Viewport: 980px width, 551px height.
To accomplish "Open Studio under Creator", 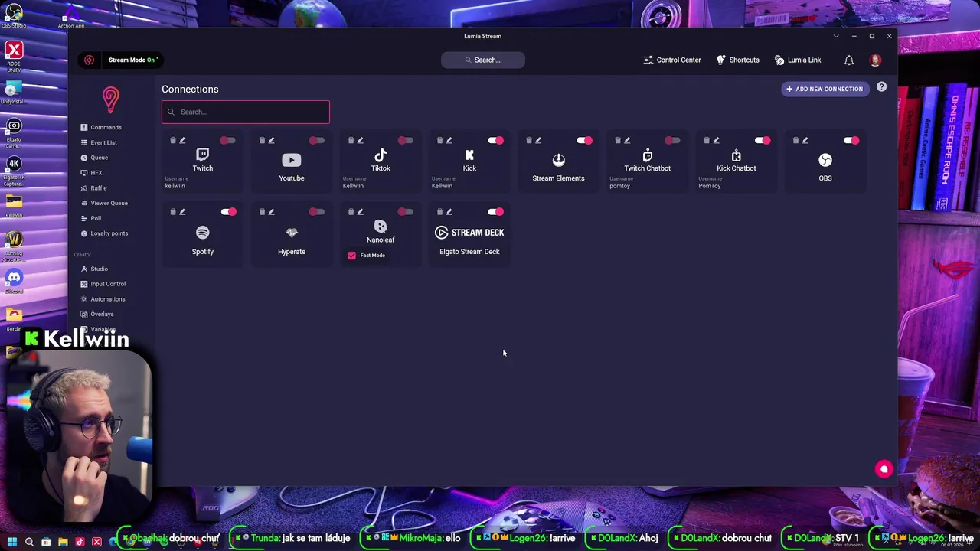I will click(x=94, y=269).
